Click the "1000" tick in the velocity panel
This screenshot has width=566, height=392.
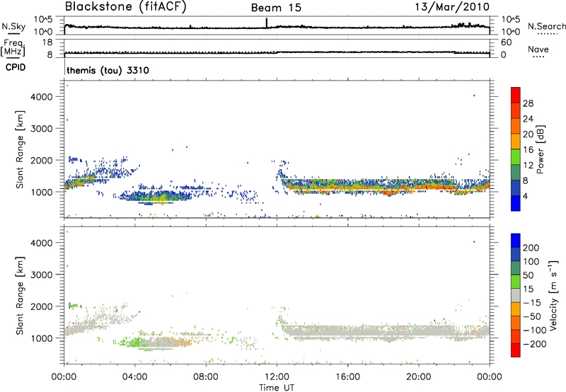pos(42,338)
